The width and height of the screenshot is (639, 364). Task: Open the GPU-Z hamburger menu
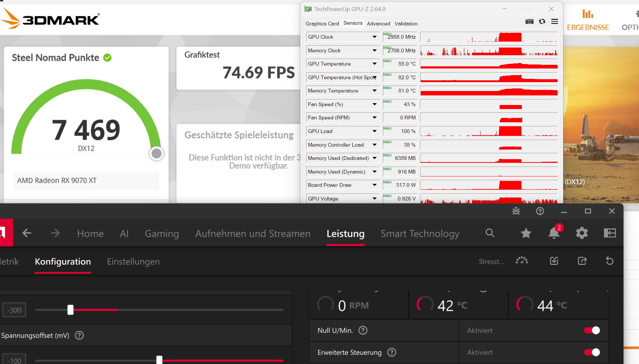[555, 21]
